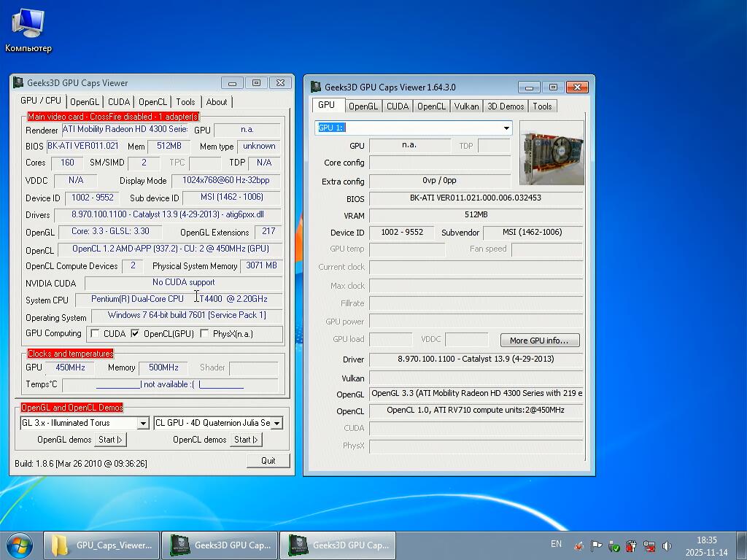The width and height of the screenshot is (747, 560).
Task: Open GPU_Caps_Viewer folder in taskbar
Action: 102,545
